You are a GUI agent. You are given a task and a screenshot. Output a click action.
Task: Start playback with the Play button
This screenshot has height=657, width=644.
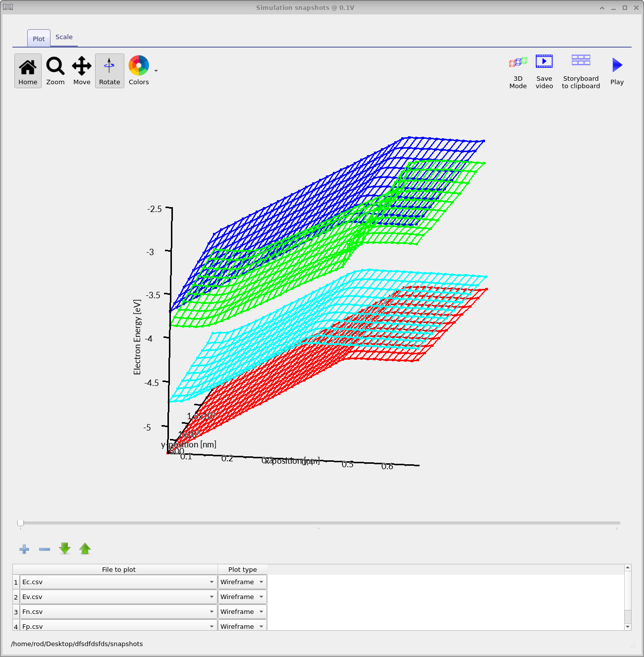pos(617,71)
